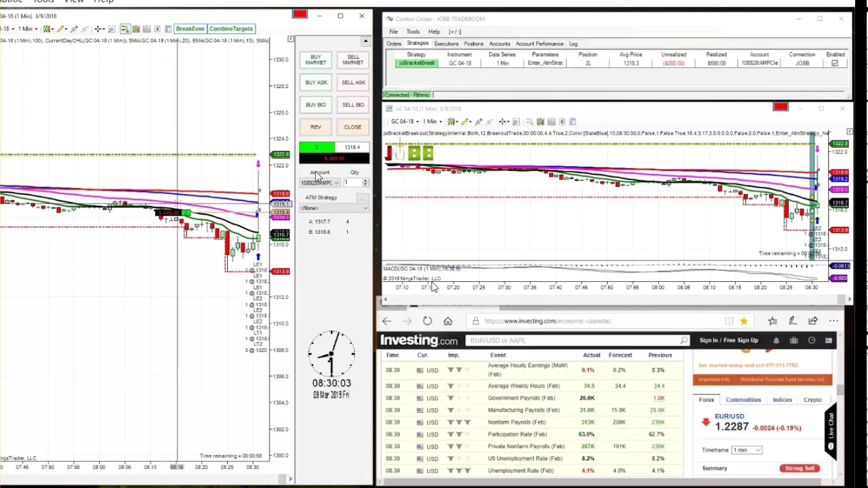The height and width of the screenshot is (488, 868).
Task: Click the web notes pen icon
Action: 792,321
